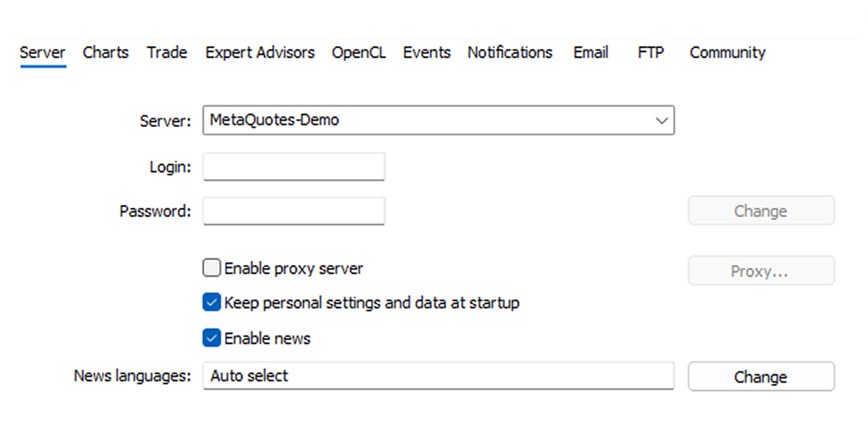
Task: Enable the proxy server checkbox
Action: pos(212,269)
